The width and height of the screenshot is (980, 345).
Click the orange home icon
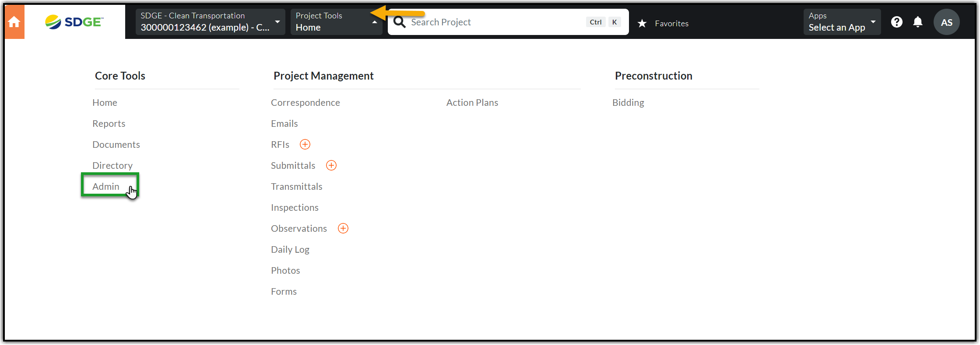tap(14, 22)
